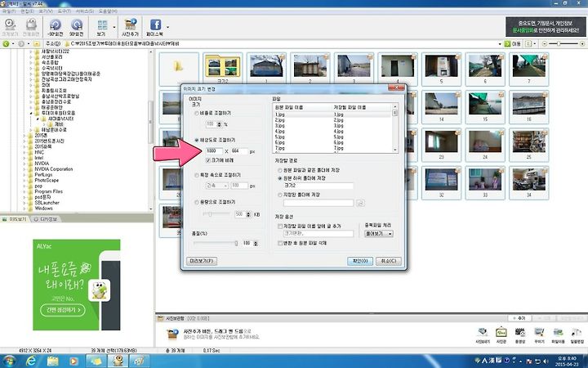Click the Windows Start orb
This screenshot has height=368, width=588.
(x=9, y=361)
